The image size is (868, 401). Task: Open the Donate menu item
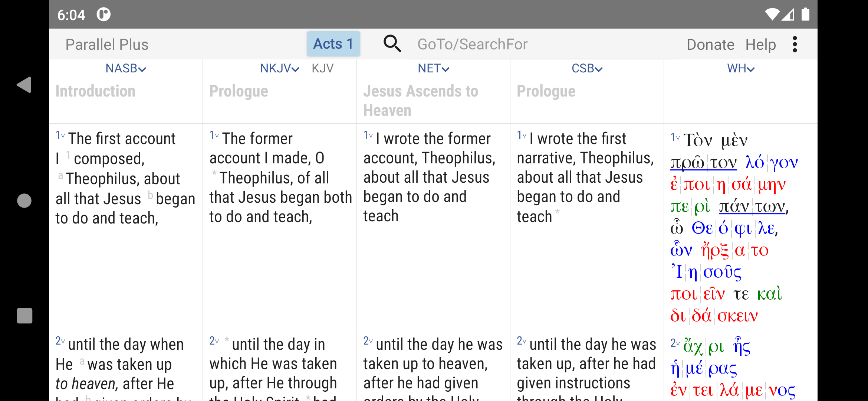(710, 45)
